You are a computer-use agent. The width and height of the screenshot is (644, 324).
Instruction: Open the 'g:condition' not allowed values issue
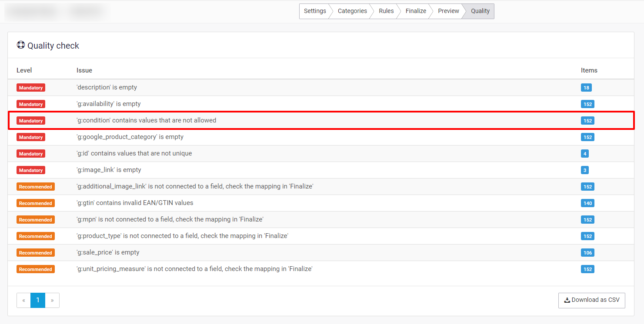[x=146, y=120]
